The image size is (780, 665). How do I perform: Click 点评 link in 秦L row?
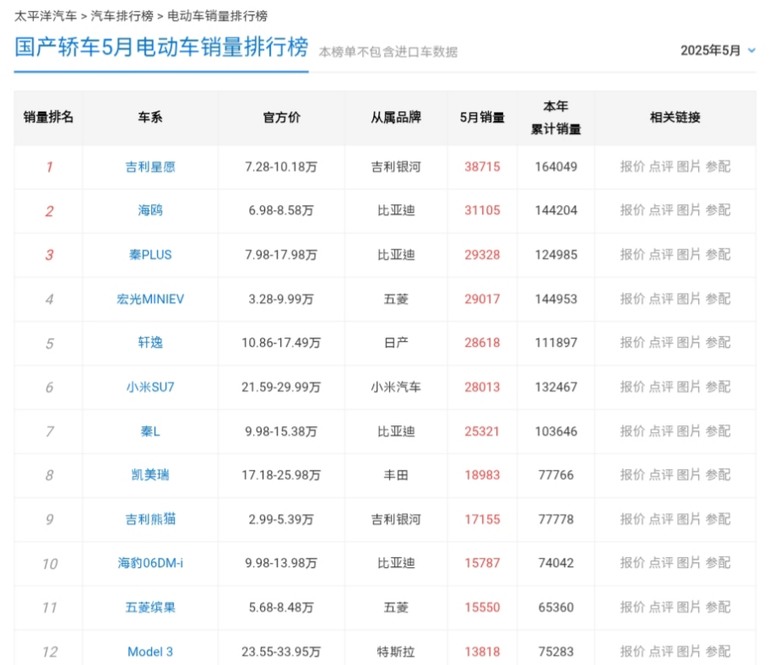pyautogui.click(x=661, y=431)
